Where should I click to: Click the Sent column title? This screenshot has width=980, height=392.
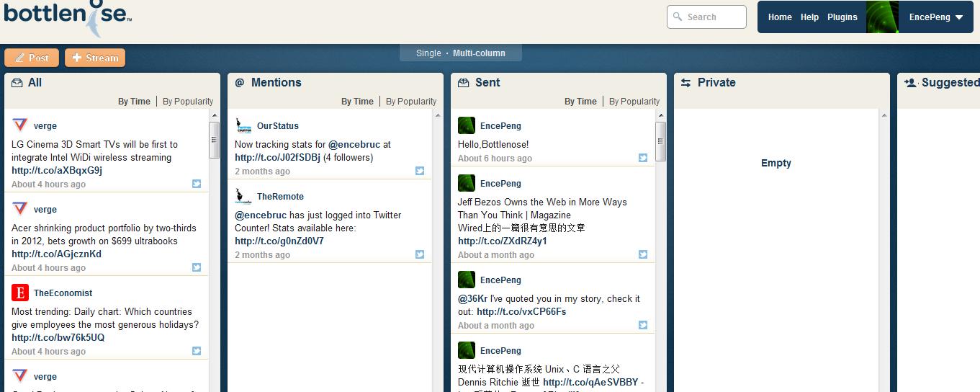pos(487,83)
